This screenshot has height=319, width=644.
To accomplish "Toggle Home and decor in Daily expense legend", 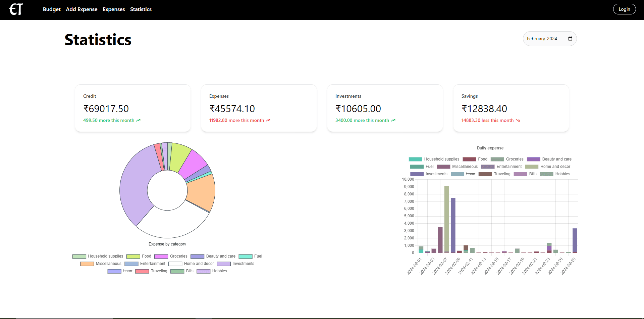I will coord(555,167).
